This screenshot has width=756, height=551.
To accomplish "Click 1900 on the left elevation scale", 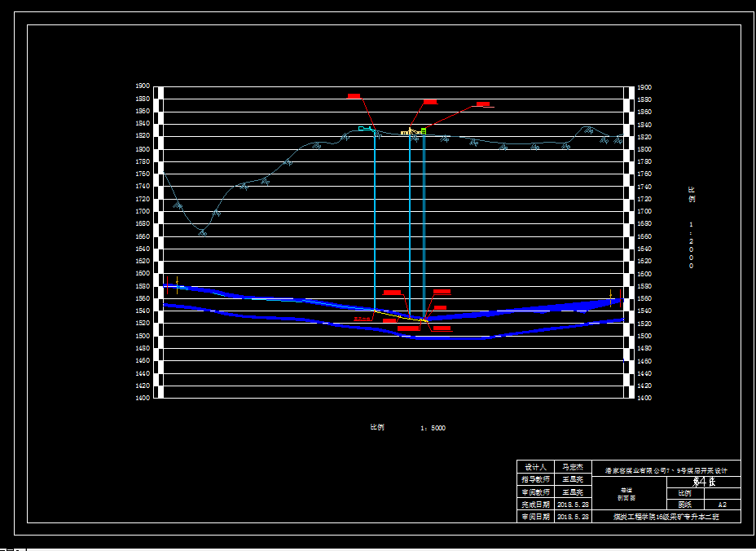I will tap(143, 86).
